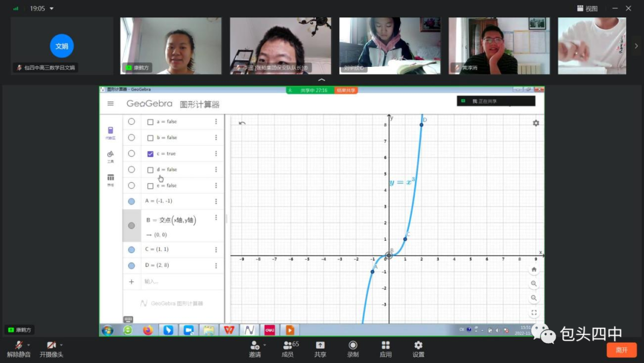Viewport: 644px width, 363px height.
Task: Open meeting Settings
Action: tap(418, 349)
